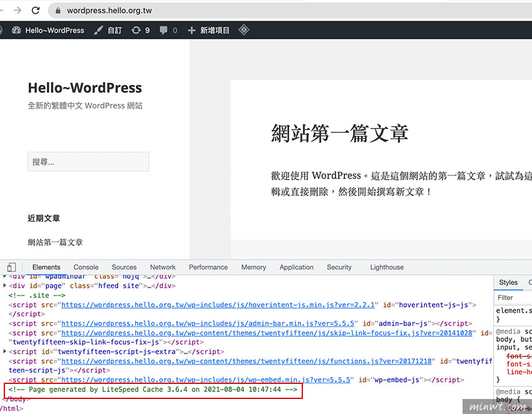The height and width of the screenshot is (414, 532).
Task: Switch to the Console tab
Action: point(86,267)
